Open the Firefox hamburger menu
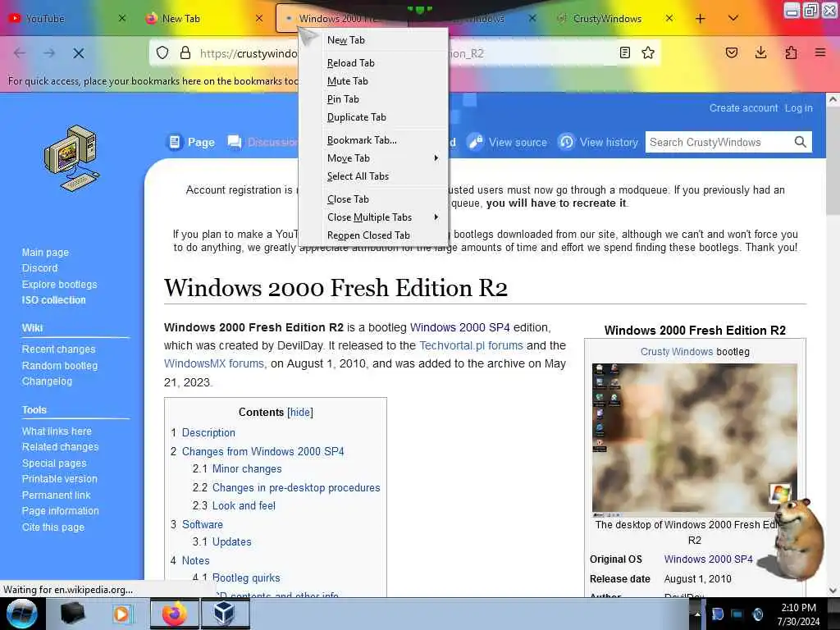The height and width of the screenshot is (630, 840). (820, 52)
